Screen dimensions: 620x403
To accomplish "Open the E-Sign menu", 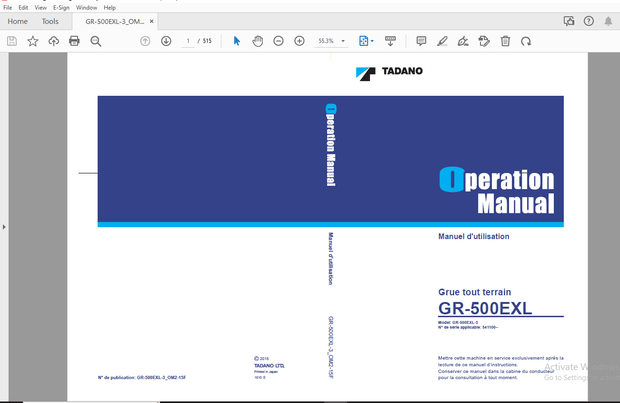I will point(61,8).
